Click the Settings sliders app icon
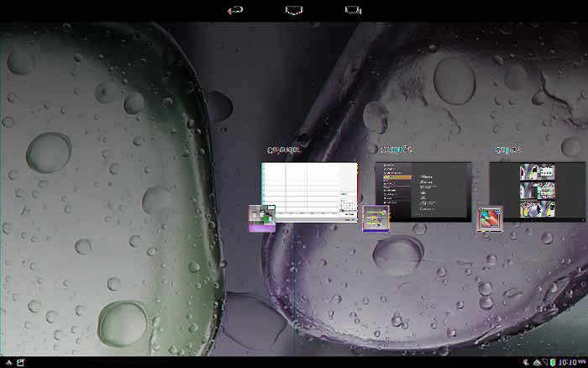The image size is (588, 368). (x=375, y=218)
